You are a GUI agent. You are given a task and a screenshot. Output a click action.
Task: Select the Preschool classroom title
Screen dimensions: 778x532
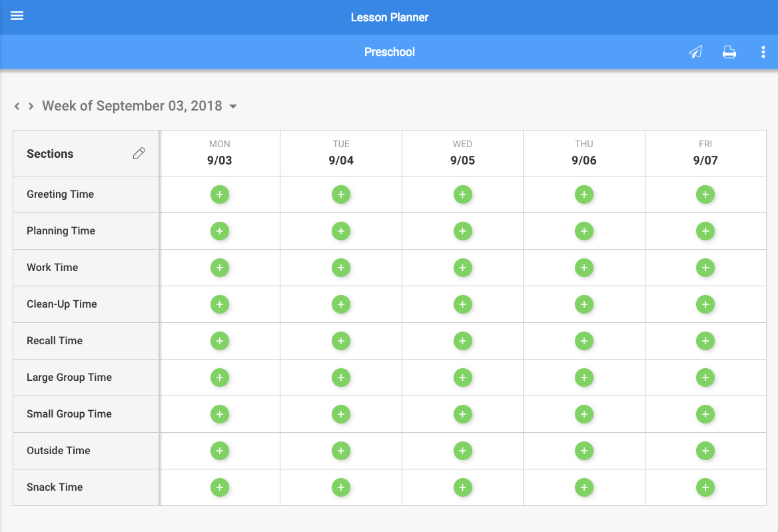pos(390,52)
